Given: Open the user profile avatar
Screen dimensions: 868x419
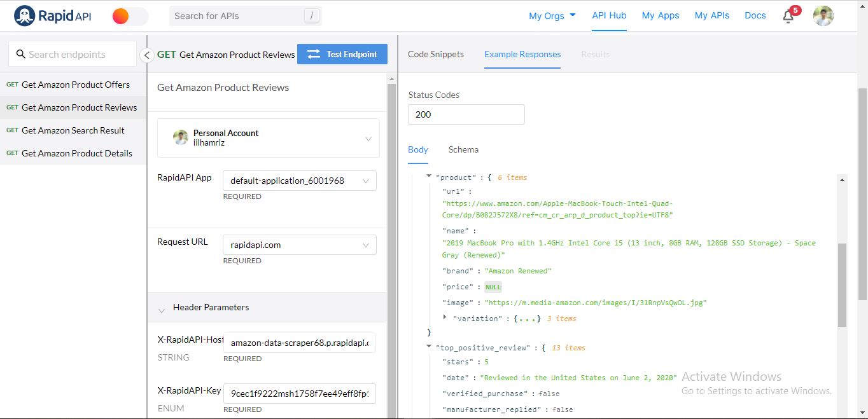Looking at the screenshot, I should (823, 16).
